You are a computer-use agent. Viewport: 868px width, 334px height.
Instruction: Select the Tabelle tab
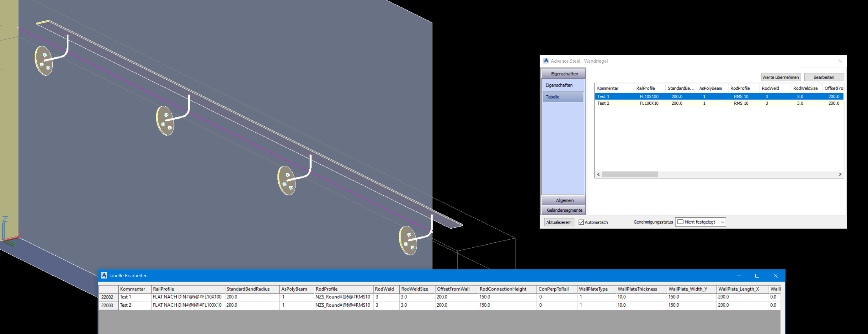563,97
